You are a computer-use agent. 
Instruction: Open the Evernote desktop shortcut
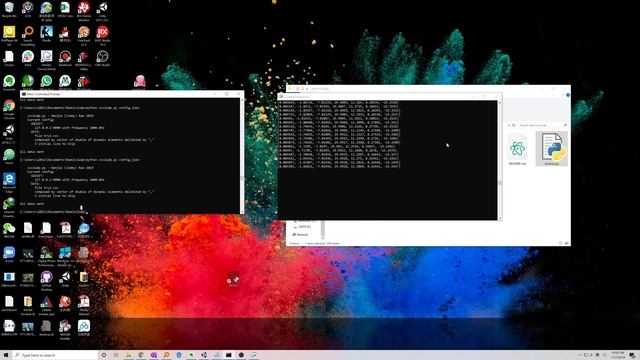[x=9, y=81]
